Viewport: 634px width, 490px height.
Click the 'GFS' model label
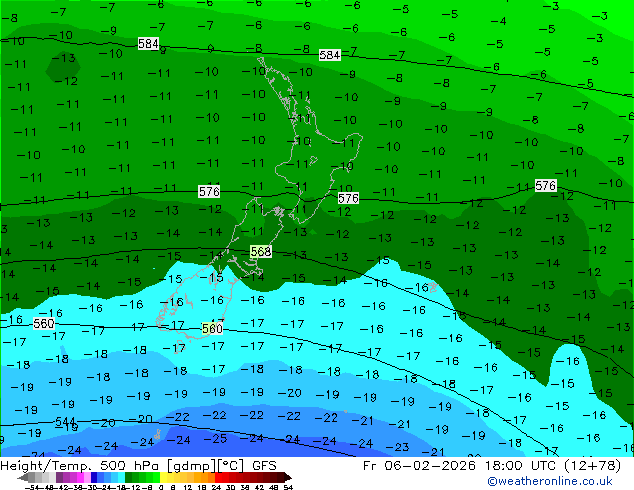[x=264, y=466]
